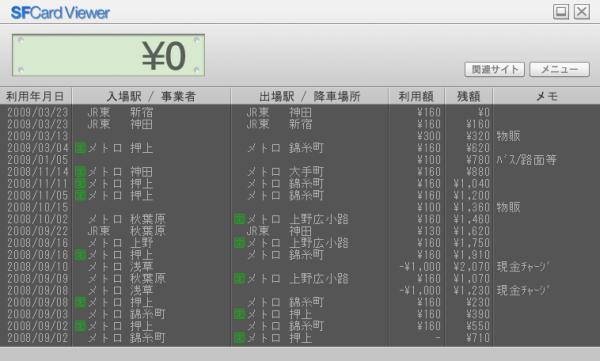Click the ¥1,460 balance cell
Image resolution: width=600 pixels, height=361 pixels.
point(471,219)
